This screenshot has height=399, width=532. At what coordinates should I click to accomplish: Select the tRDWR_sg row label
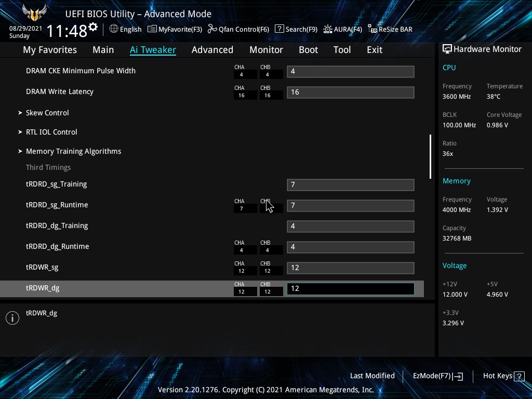click(42, 268)
